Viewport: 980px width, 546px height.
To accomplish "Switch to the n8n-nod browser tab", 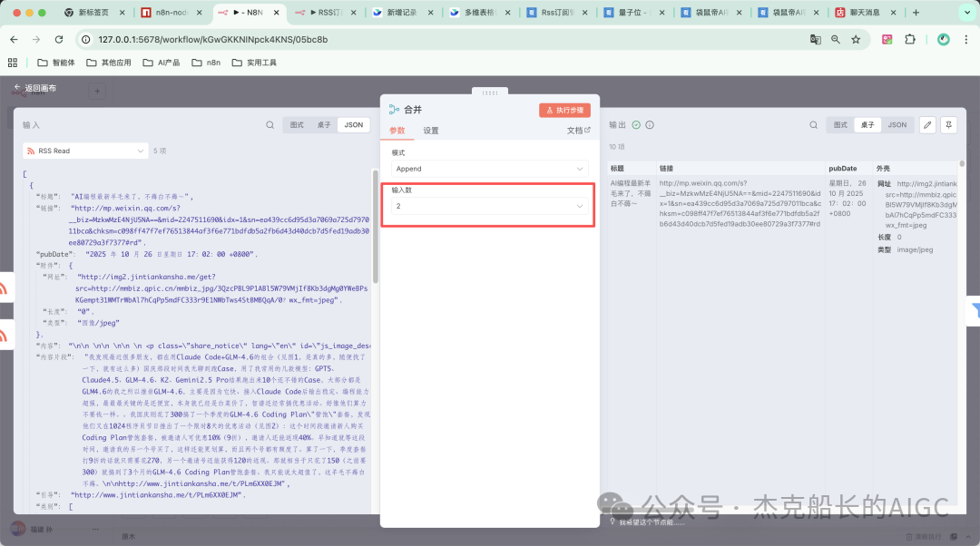I will [171, 13].
